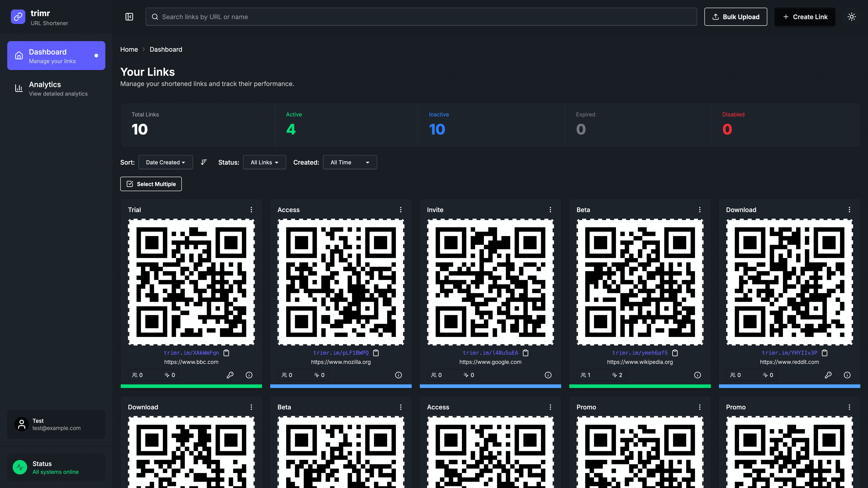
Task: Open the Trial card's three-dot menu
Action: 251,210
